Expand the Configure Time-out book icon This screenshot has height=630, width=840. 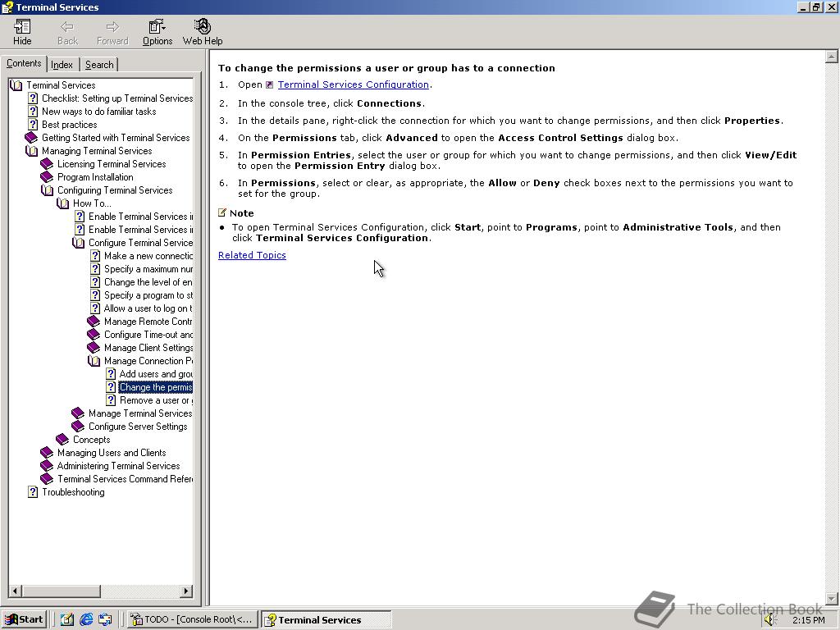[94, 335]
